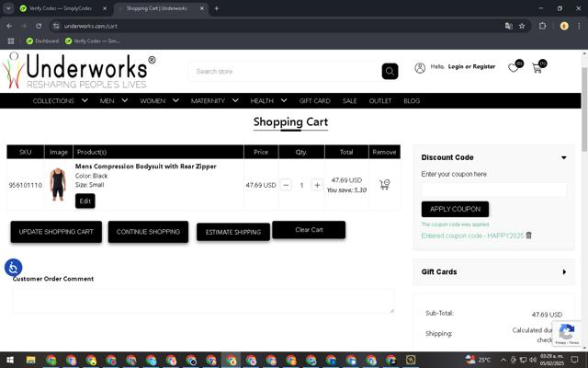This screenshot has height=368, width=588.
Task: Decrease quantity with minus button
Action: tap(286, 185)
